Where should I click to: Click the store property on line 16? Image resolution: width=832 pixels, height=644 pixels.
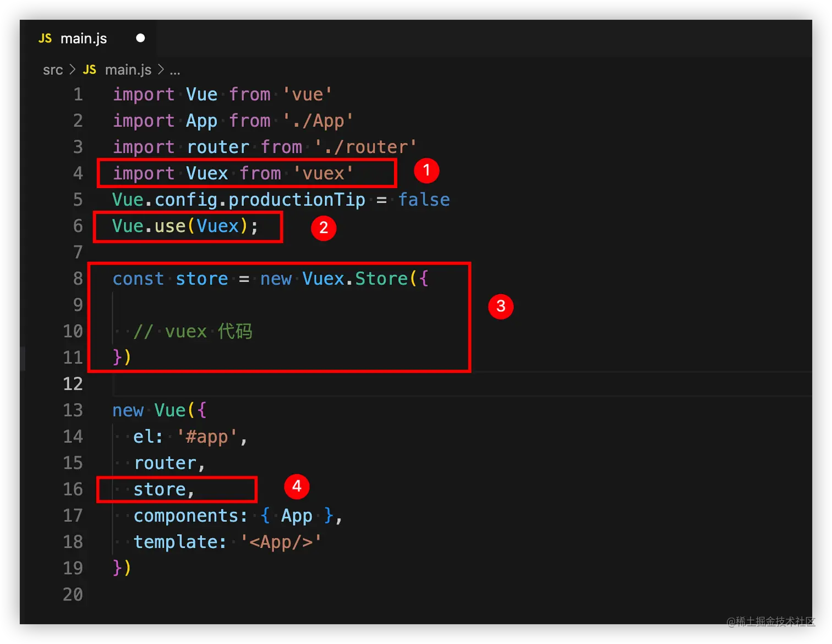pos(160,489)
